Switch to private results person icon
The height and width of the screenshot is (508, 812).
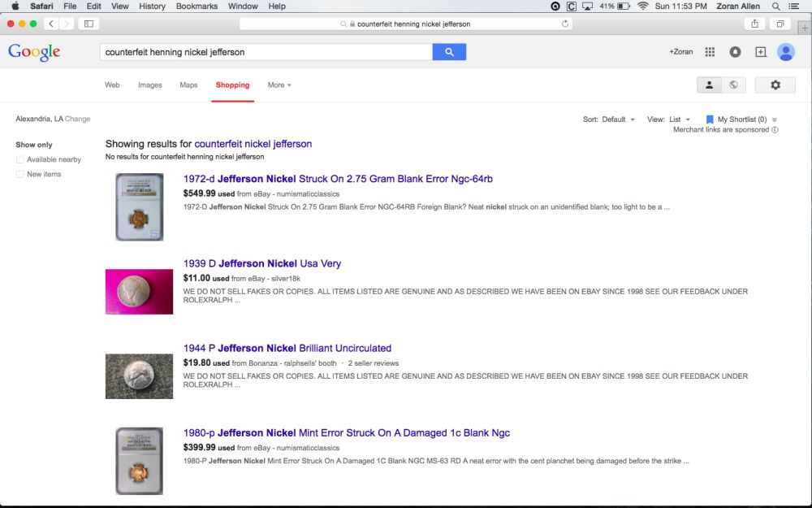point(710,85)
